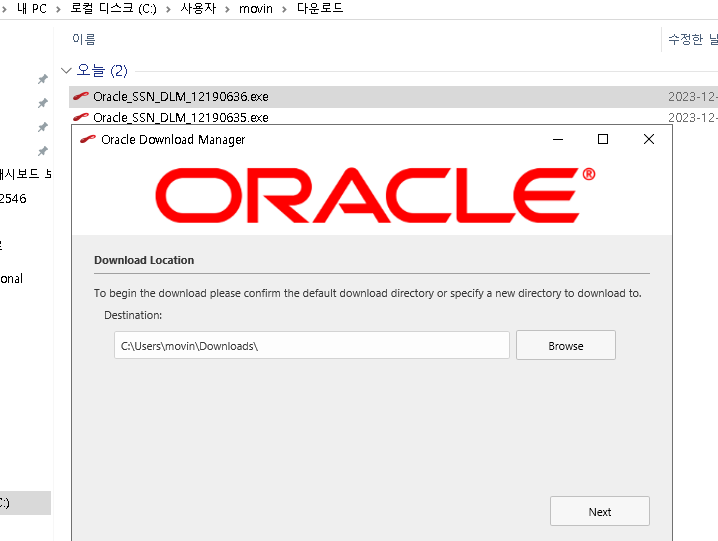The height and width of the screenshot is (541, 718).
Task: Go to movin folder in breadcrumb
Action: (256, 8)
